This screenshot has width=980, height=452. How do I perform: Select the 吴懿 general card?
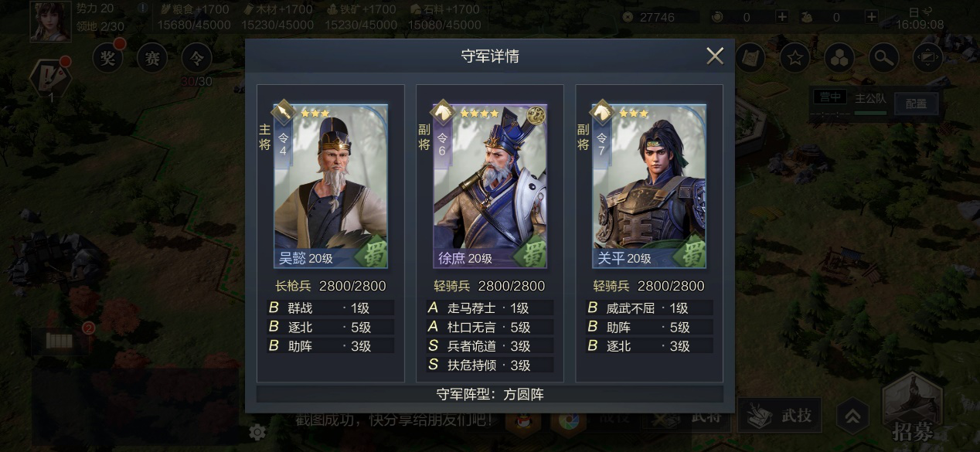coord(331,186)
